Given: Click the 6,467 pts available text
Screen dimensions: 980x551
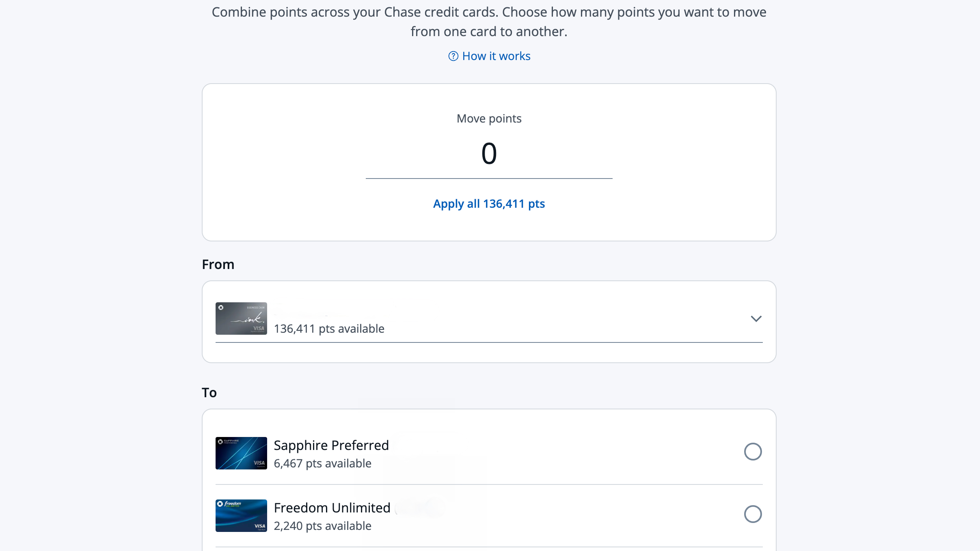Looking at the screenshot, I should click(x=322, y=463).
